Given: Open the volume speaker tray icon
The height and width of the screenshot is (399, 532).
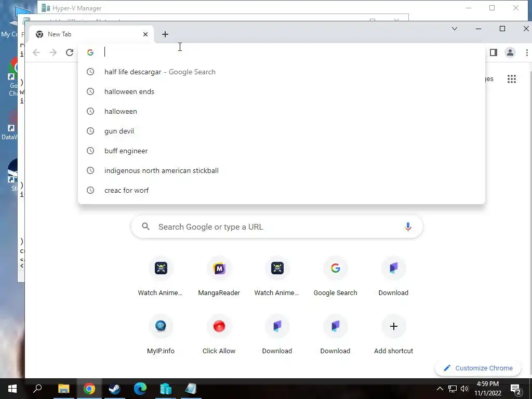Looking at the screenshot, I should 464,389.
